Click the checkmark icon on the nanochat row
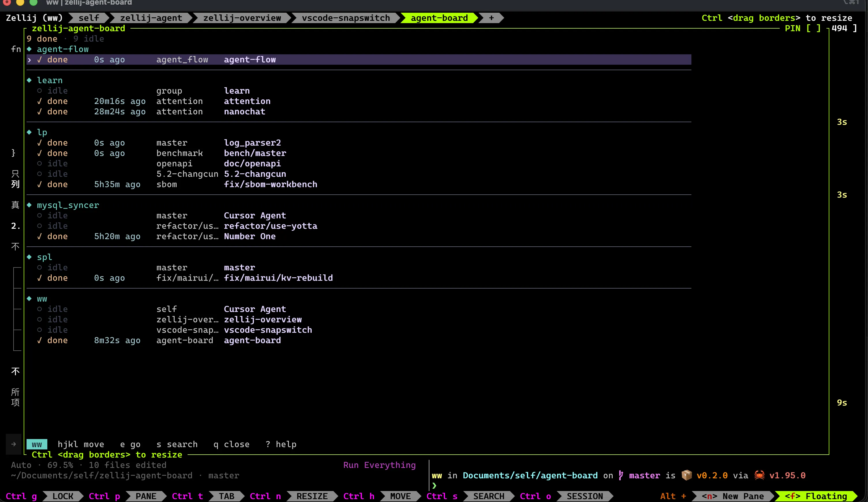 coord(40,112)
